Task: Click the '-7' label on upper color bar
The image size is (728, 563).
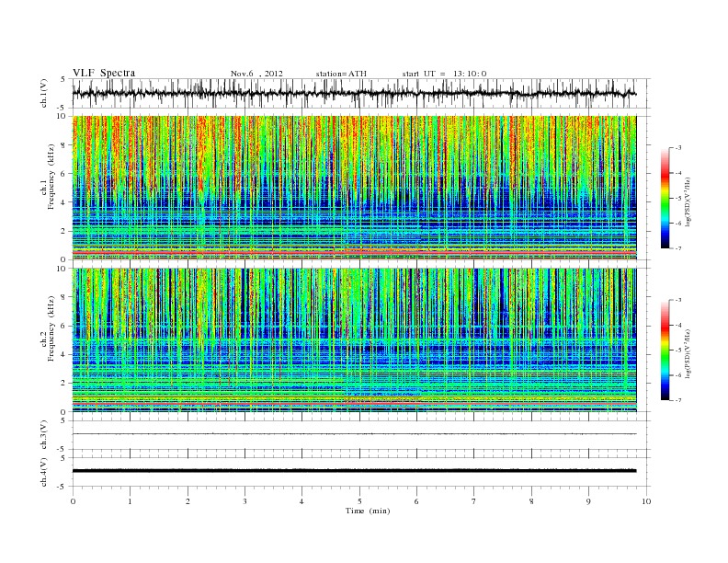Action: pos(678,248)
